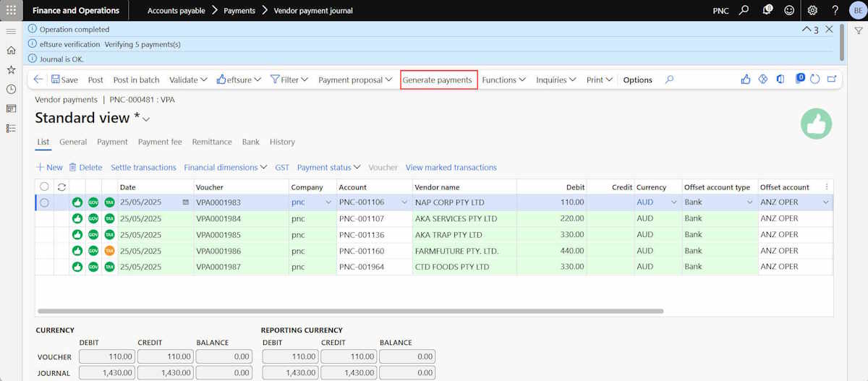Click vendor name AKA TRAP PTY LTD

[448, 234]
